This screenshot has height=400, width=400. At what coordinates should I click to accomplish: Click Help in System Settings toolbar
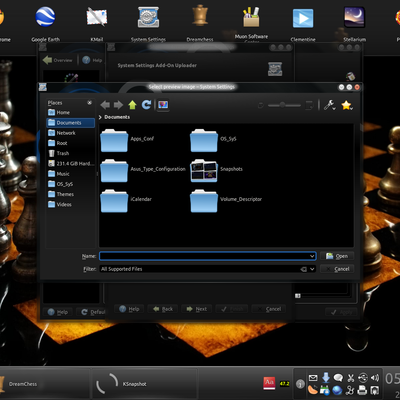pyautogui.click(x=92, y=60)
